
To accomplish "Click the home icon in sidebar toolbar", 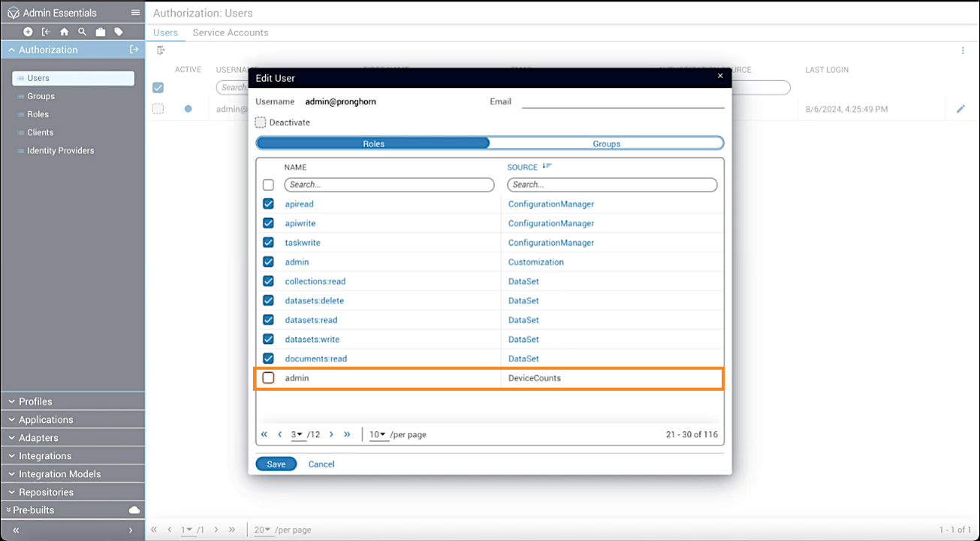I will [x=64, y=32].
